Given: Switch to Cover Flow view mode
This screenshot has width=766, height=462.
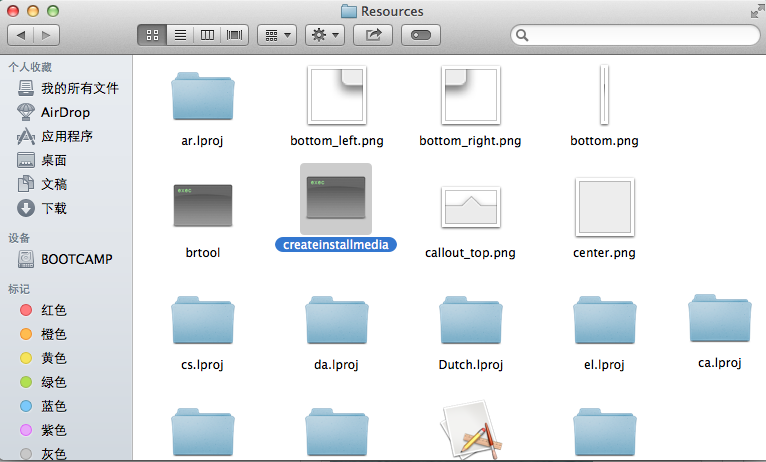Looking at the screenshot, I should 234,35.
